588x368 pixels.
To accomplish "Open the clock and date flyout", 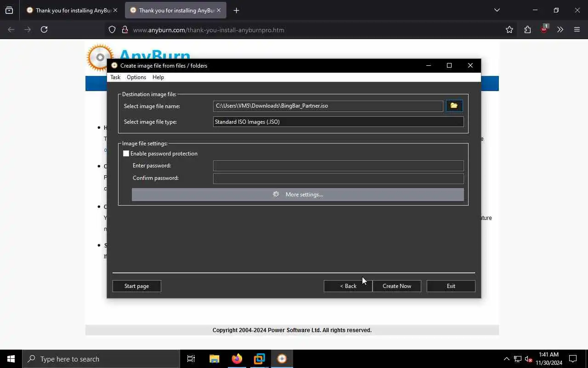I will point(549,359).
